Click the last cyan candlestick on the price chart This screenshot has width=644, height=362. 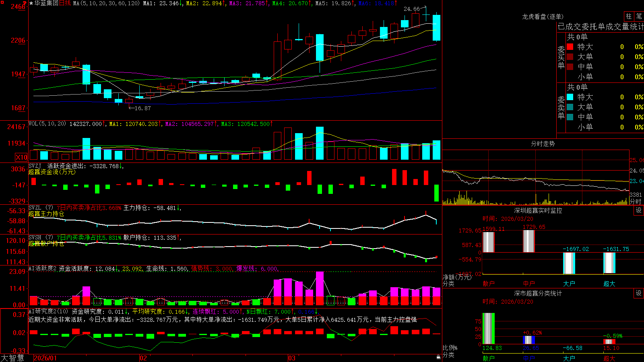[x=436, y=27]
